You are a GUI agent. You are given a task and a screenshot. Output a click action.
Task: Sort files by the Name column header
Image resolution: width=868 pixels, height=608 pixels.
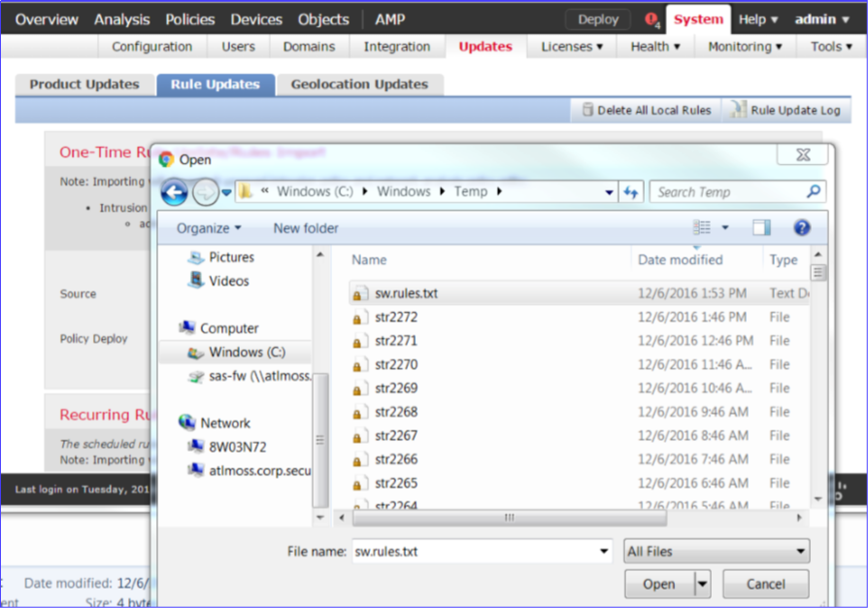pos(369,259)
